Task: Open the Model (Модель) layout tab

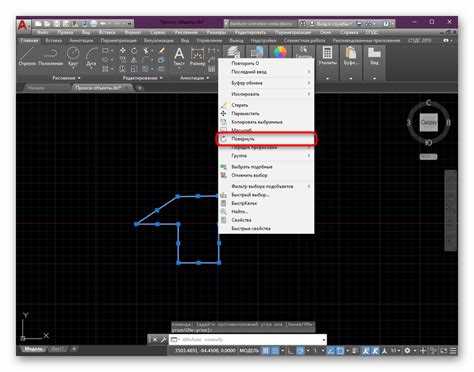Action: click(34, 349)
